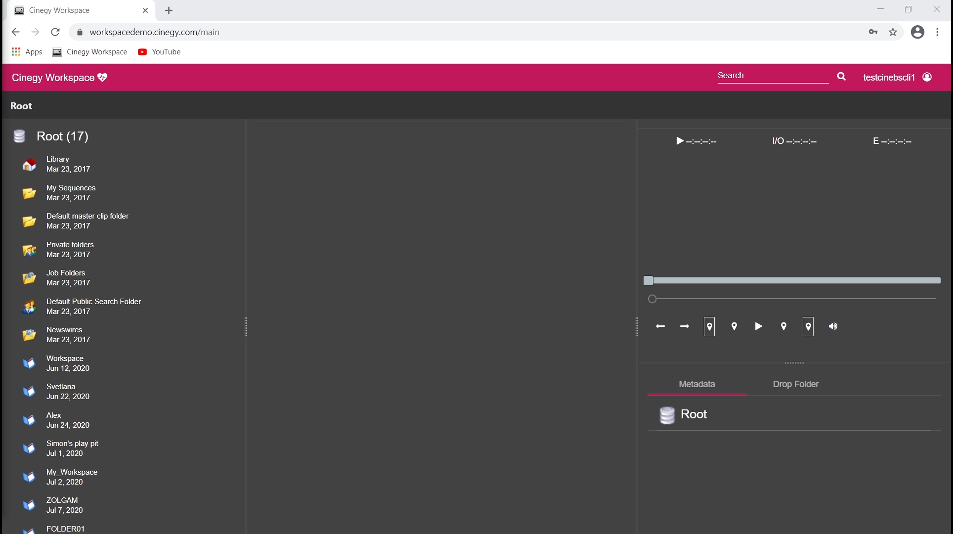Click the handle dots above the Metadata tabs
Screen dimensions: 953x534
click(794, 363)
